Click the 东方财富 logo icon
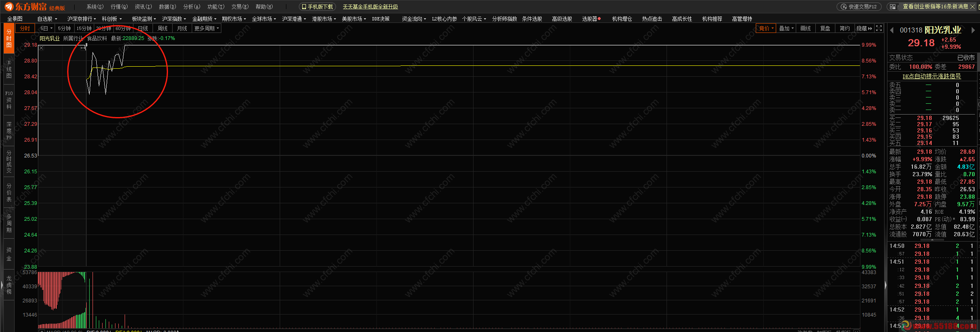The height and width of the screenshot is (332, 980). point(9,7)
